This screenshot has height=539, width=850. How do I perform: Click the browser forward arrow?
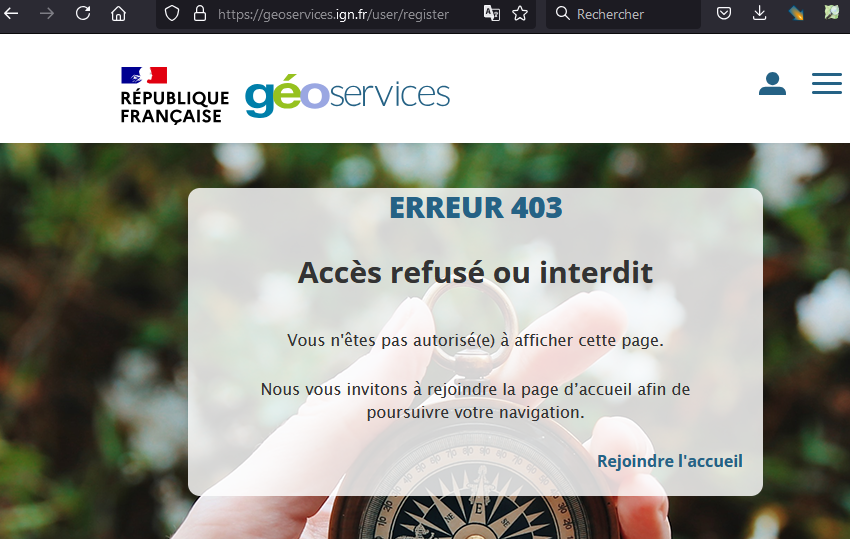click(47, 13)
